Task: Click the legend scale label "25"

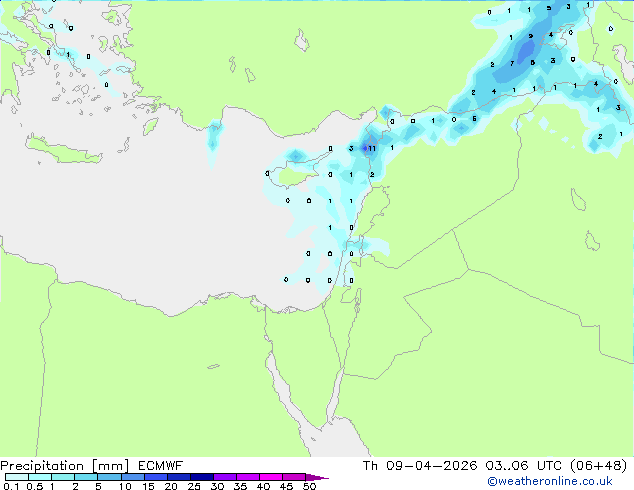Action: click(194, 486)
